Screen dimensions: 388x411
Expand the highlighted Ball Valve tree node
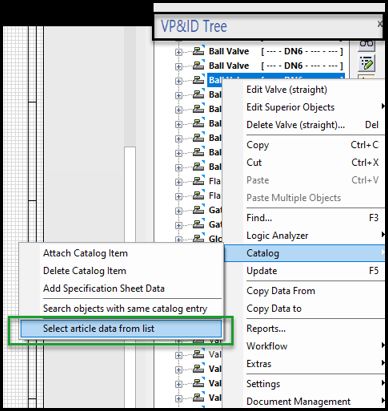tap(178, 81)
